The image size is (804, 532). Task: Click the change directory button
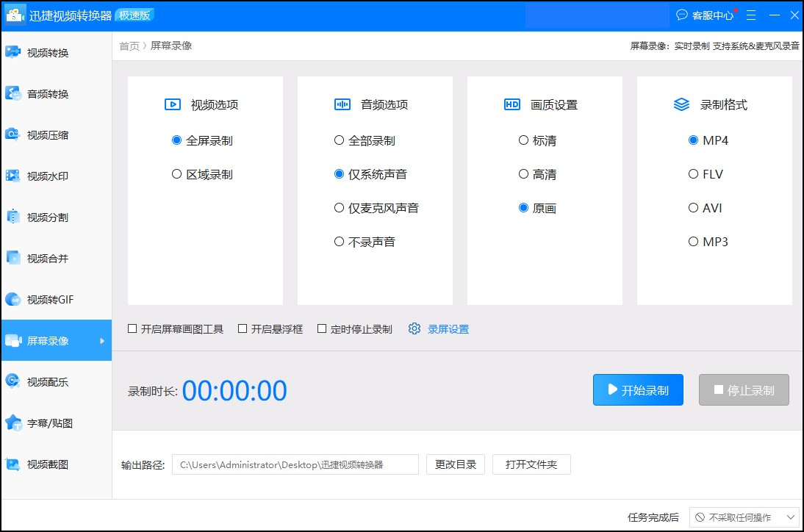[x=456, y=464]
